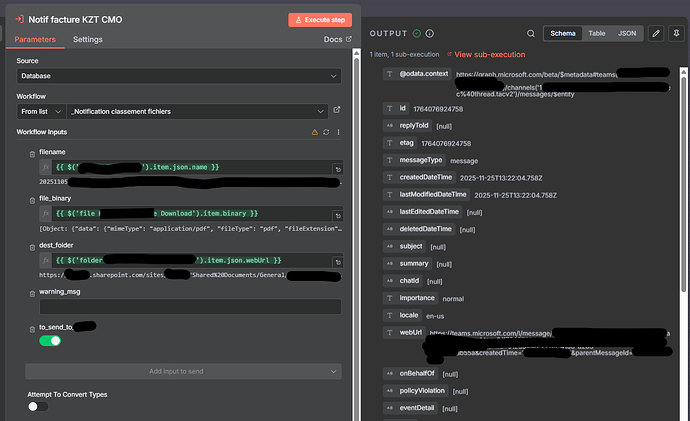Viewport: 690px width, 421px height.
Task: Click the filename expression field
Action: click(192, 167)
